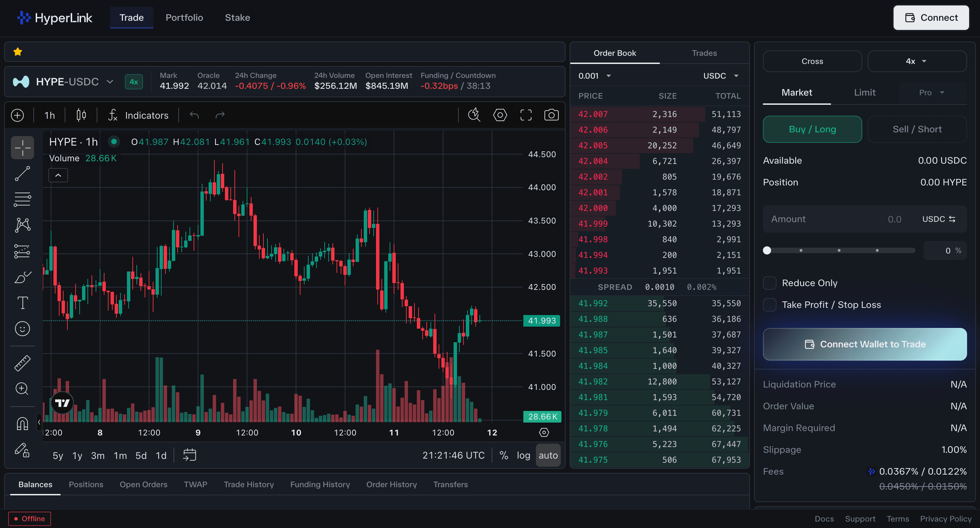Viewport: 980px width, 528px height.
Task: Select the crosshair cursor tool
Action: coord(22,148)
